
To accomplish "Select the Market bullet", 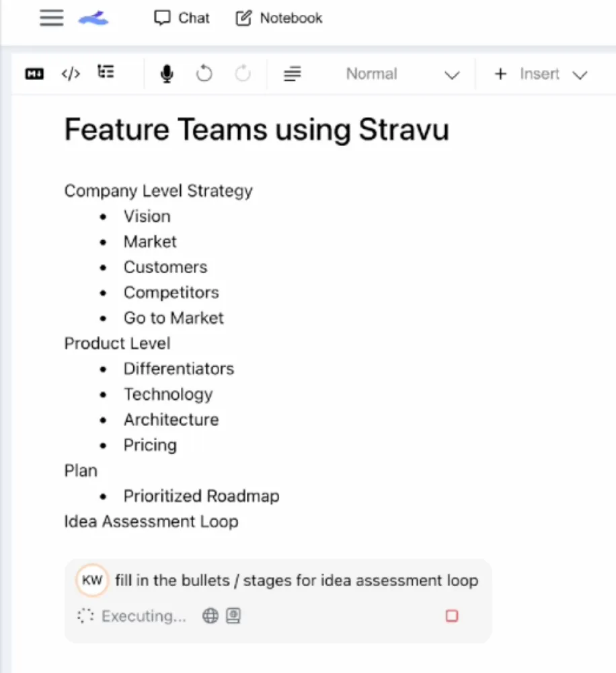I will coord(150,242).
